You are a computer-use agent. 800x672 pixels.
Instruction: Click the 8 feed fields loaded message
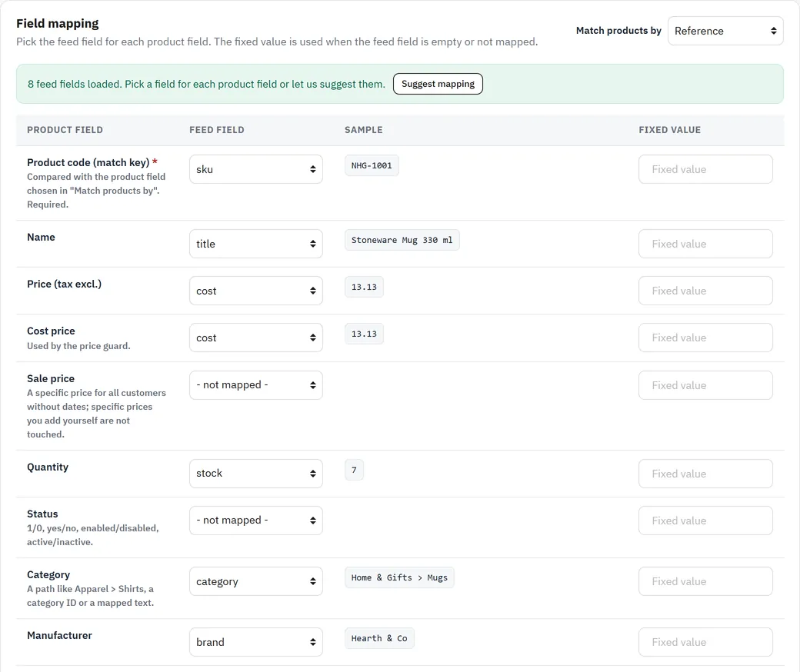pos(206,84)
